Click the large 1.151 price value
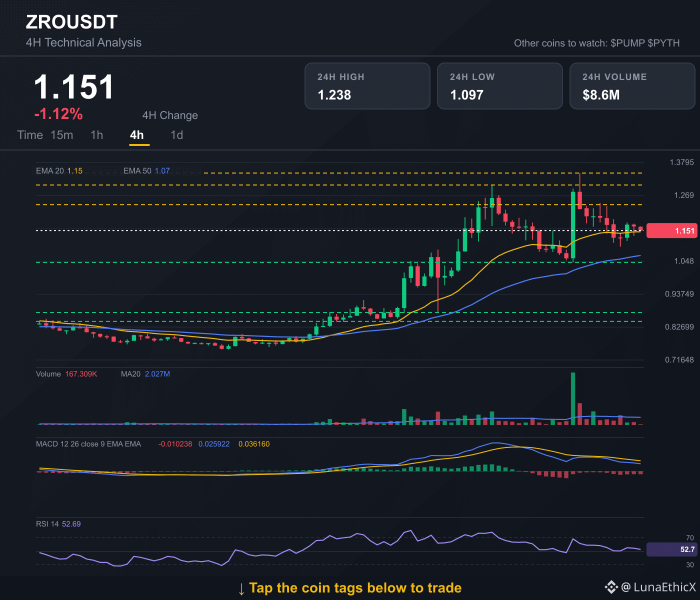Viewport: 700px width, 600px height. click(x=74, y=87)
